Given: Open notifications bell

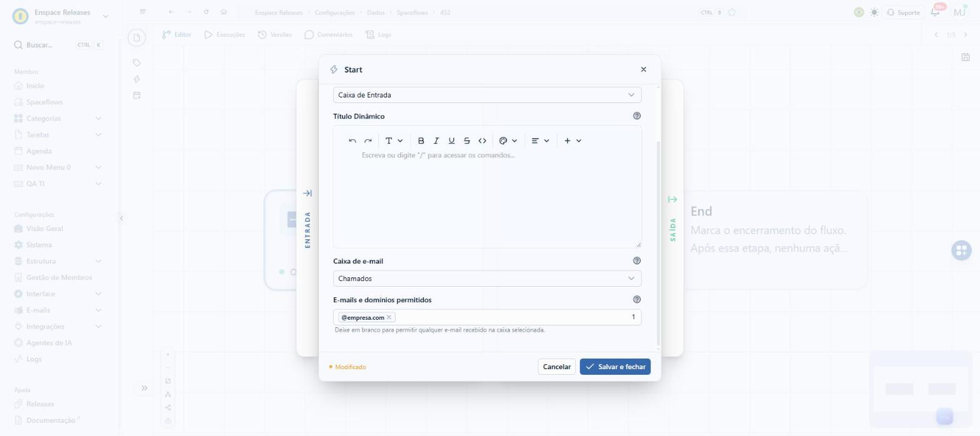Looking at the screenshot, I should click(x=935, y=12).
